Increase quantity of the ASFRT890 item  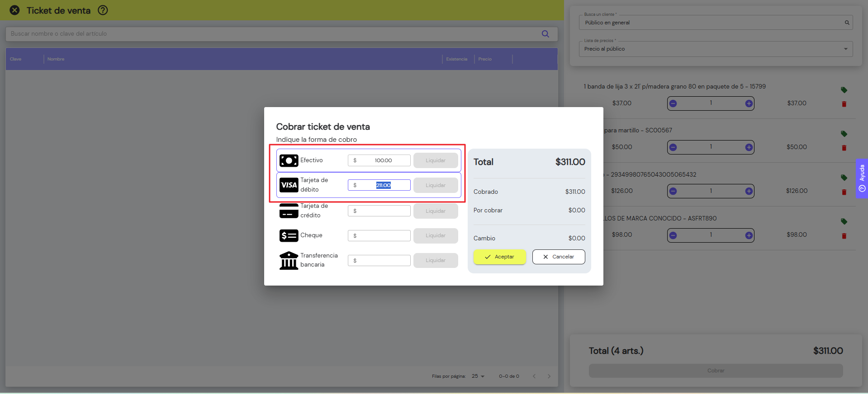(749, 235)
